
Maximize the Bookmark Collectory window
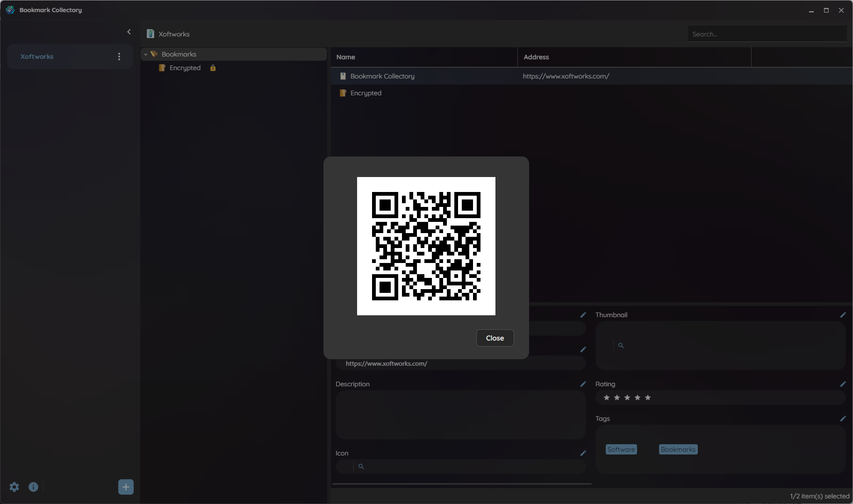(826, 10)
